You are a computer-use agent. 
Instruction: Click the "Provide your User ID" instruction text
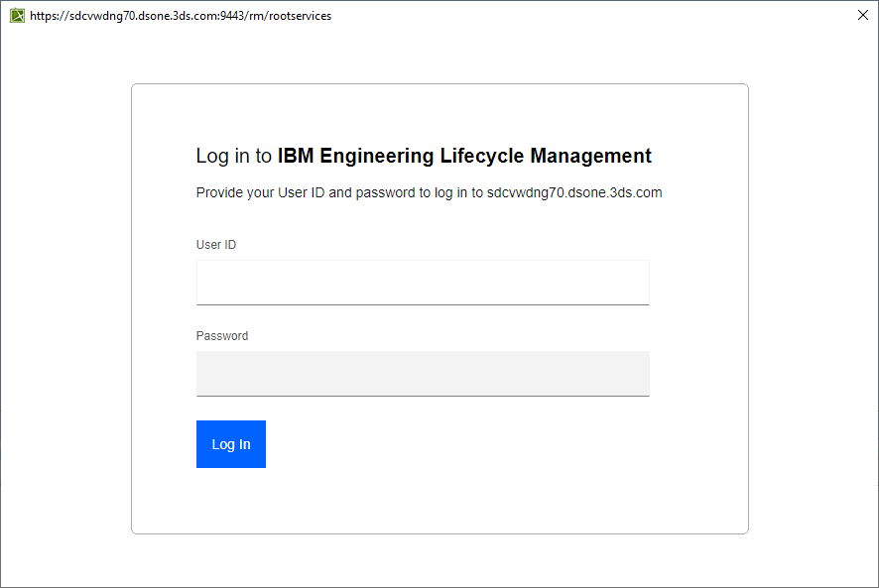[x=260, y=193]
